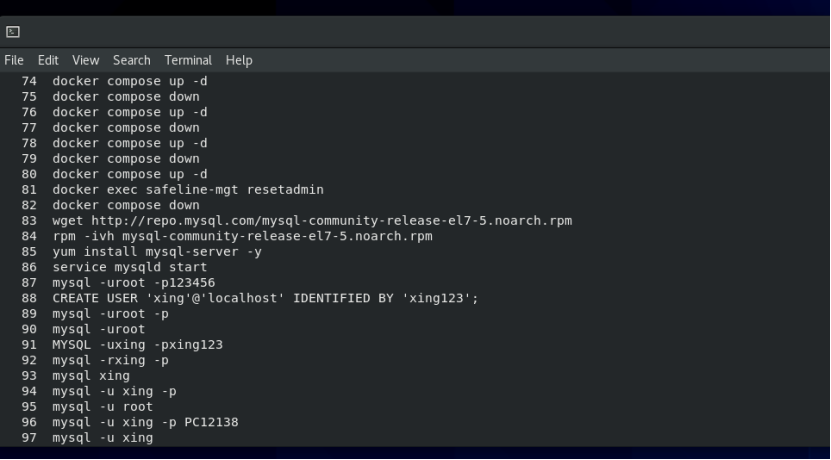
Task: Click the uppercase MYSQL -uxing -pxing123 line
Action: point(137,345)
